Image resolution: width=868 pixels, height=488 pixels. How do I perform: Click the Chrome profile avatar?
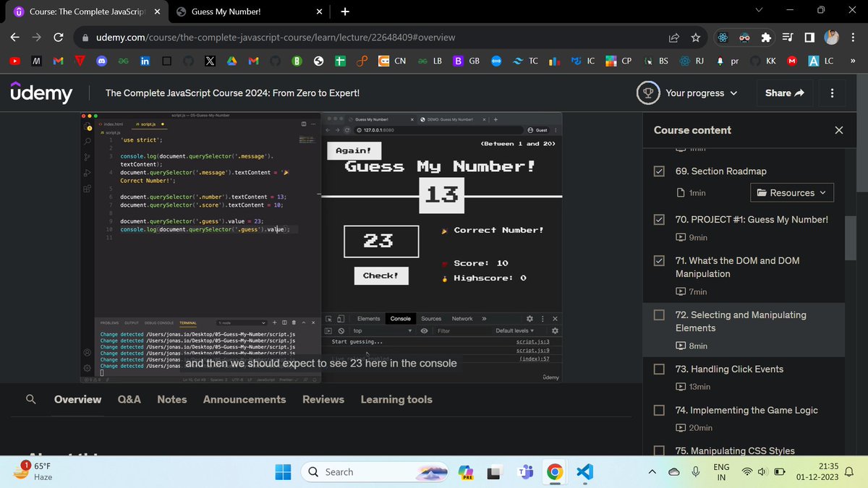coord(831,37)
